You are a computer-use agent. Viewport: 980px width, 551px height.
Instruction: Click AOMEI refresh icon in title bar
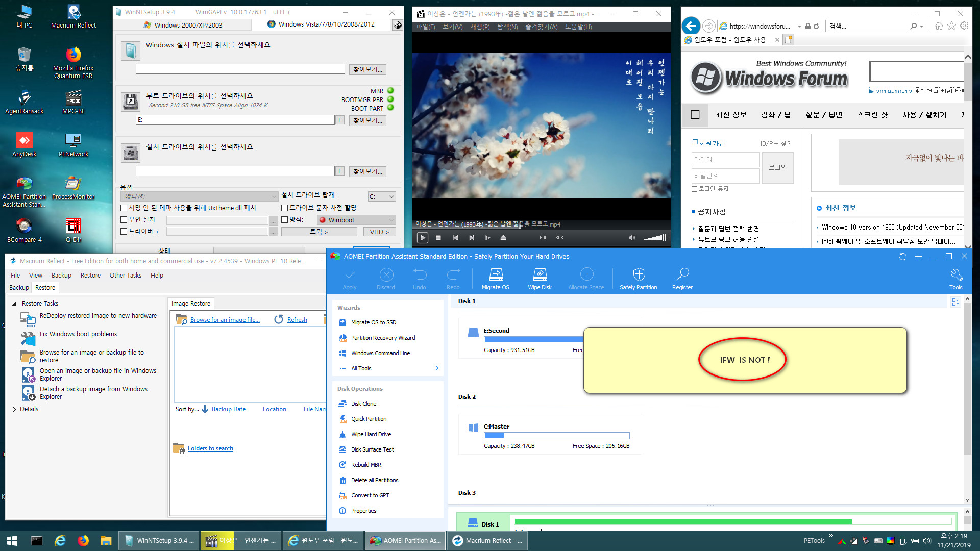pyautogui.click(x=903, y=257)
